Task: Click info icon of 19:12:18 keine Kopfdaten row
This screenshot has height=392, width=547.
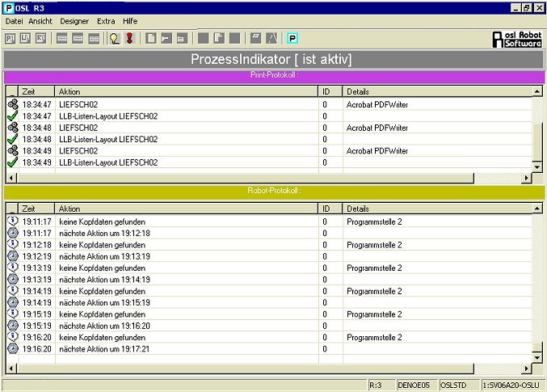Action: click(13, 244)
